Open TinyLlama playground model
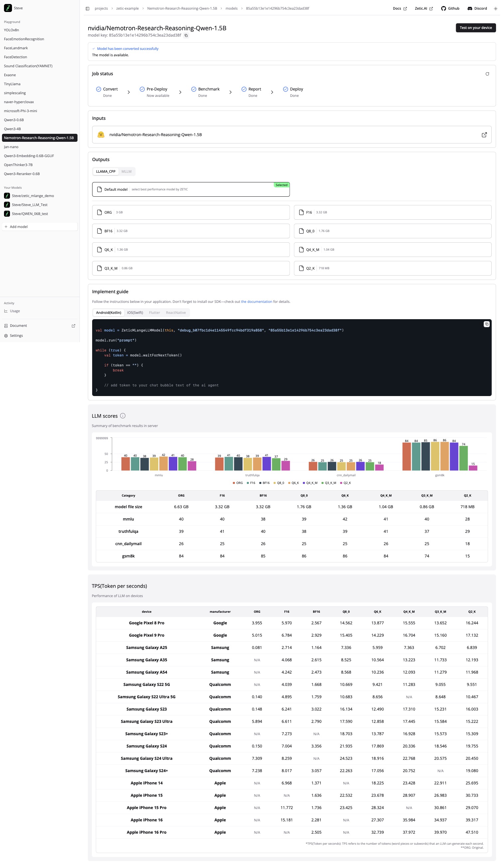The width and height of the screenshot is (504, 865). (x=40, y=85)
